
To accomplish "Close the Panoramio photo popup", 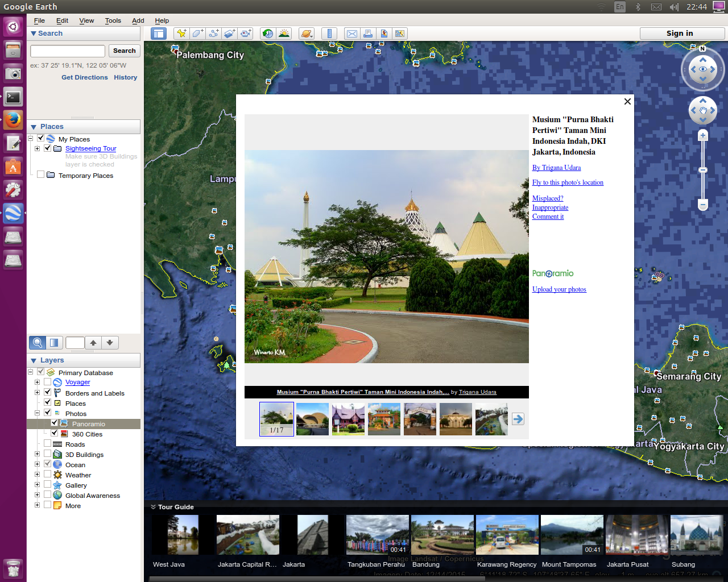I will tap(627, 101).
